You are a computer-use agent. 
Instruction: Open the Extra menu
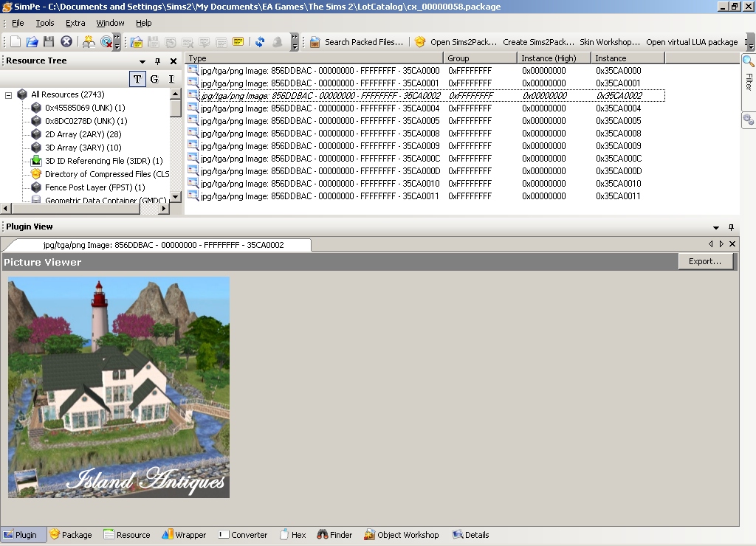pyautogui.click(x=75, y=23)
